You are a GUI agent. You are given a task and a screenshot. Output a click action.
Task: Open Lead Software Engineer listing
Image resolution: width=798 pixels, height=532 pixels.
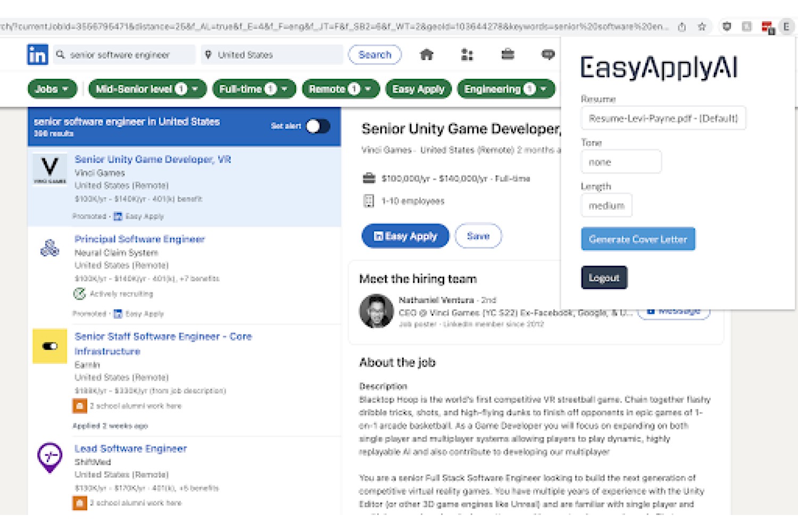[x=130, y=448]
